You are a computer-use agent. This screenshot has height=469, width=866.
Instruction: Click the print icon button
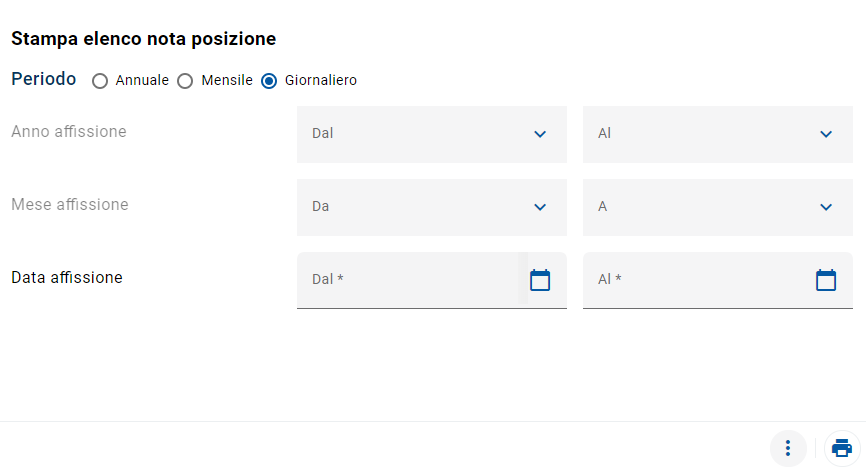(842, 448)
